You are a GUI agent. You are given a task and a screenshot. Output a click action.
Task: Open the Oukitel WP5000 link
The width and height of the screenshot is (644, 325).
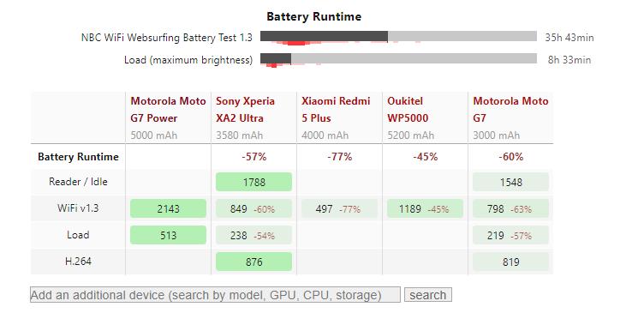tap(408, 110)
